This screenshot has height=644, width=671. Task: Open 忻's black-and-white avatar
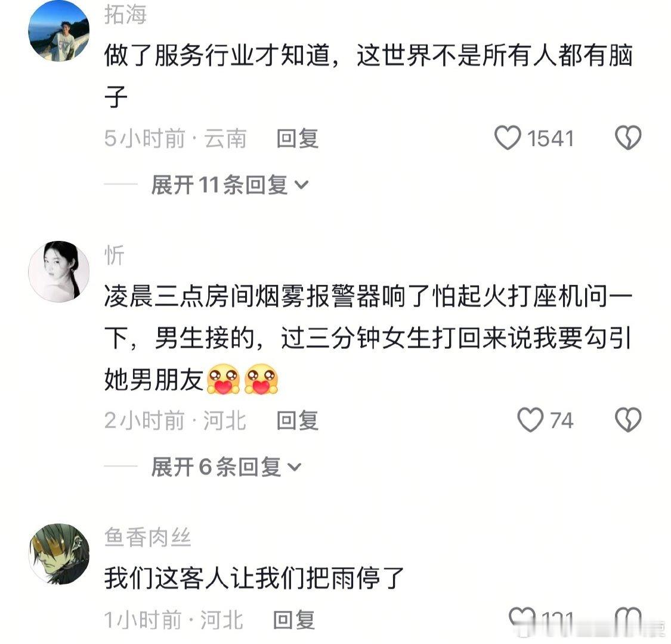[58, 271]
